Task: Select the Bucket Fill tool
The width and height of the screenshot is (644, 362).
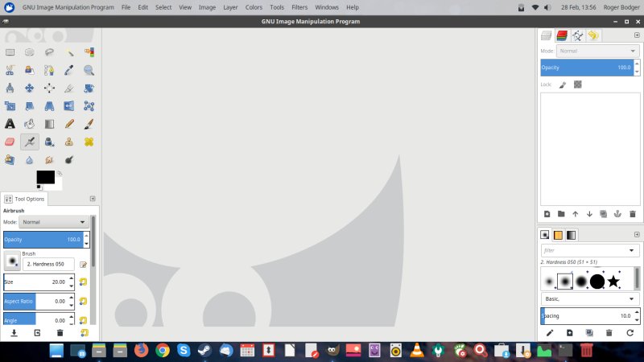Action: [x=30, y=124]
